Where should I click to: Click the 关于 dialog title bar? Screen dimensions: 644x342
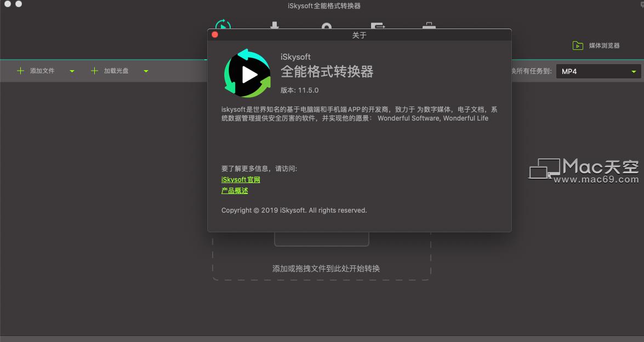point(360,35)
